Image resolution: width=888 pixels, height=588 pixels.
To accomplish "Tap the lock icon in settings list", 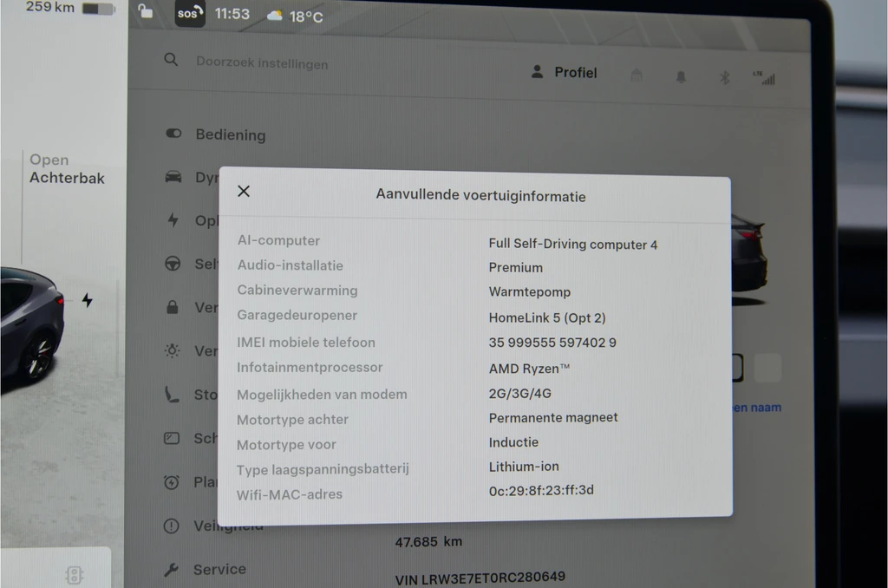I will [173, 307].
